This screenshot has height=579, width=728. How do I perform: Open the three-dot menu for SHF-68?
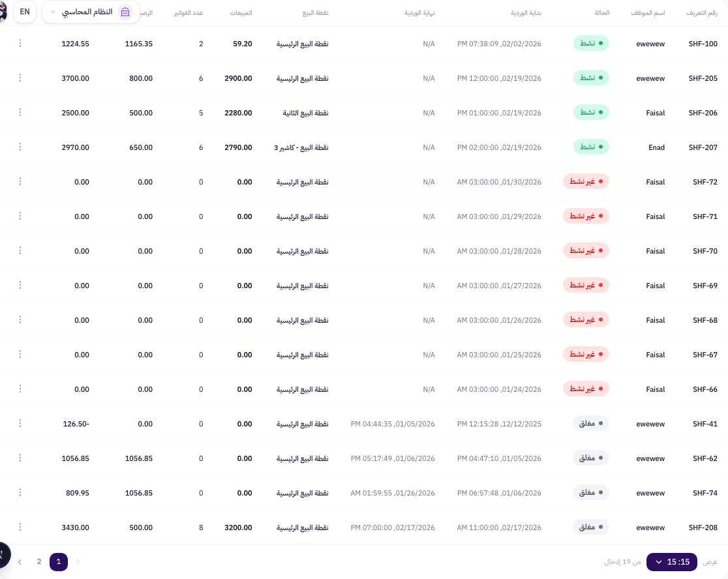tap(20, 319)
